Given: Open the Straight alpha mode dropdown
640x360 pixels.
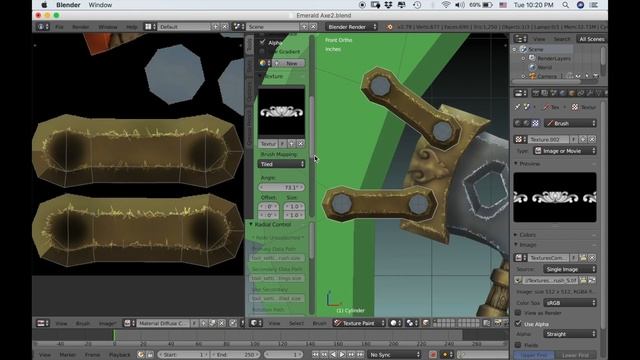Looking at the screenshot, I should [x=570, y=334].
